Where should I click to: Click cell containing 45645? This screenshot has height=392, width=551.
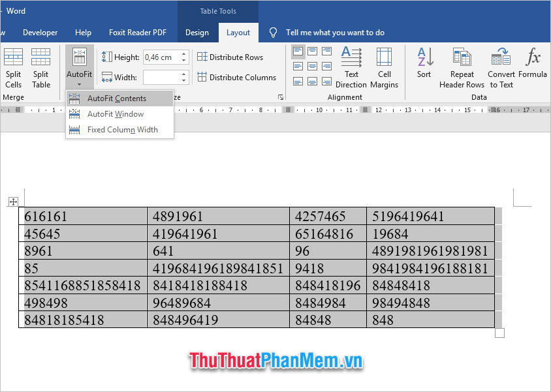click(x=83, y=234)
